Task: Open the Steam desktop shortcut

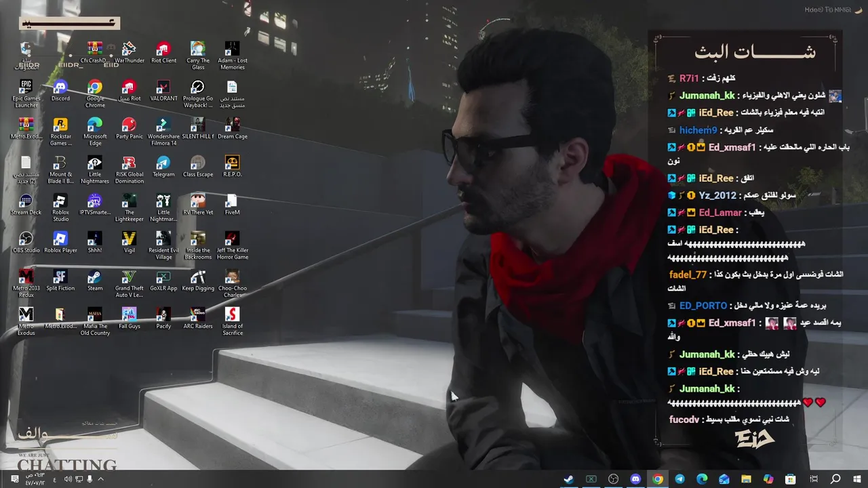Action: [x=95, y=281]
